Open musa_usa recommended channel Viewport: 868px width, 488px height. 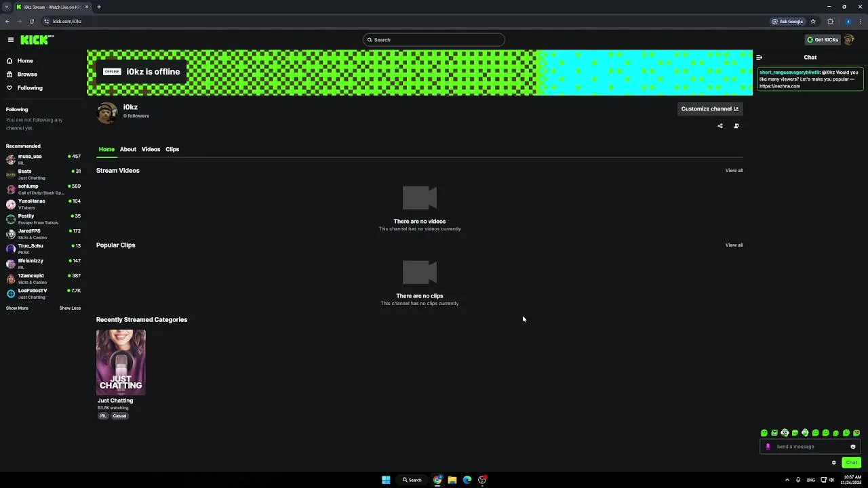tap(43, 159)
